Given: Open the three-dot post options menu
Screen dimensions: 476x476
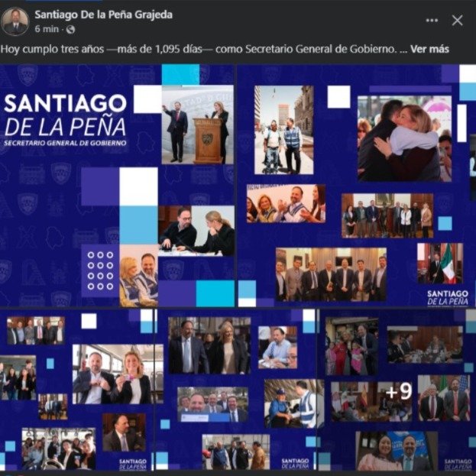Looking at the screenshot, I should coord(432,21).
